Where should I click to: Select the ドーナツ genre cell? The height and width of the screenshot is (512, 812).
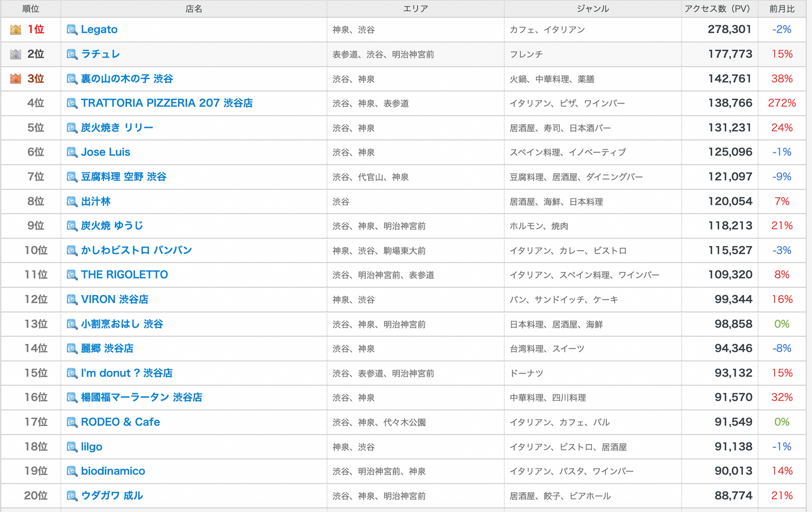pos(593,373)
